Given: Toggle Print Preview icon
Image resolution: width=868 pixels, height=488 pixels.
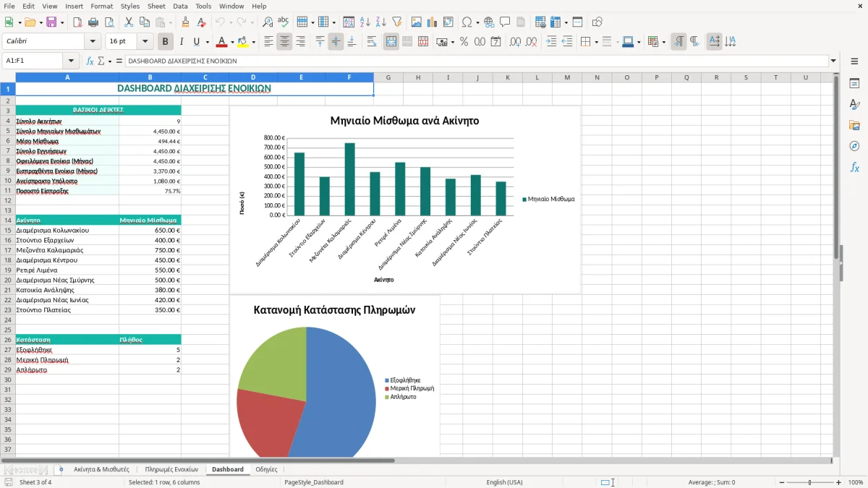Looking at the screenshot, I should pyautogui.click(x=109, y=22).
